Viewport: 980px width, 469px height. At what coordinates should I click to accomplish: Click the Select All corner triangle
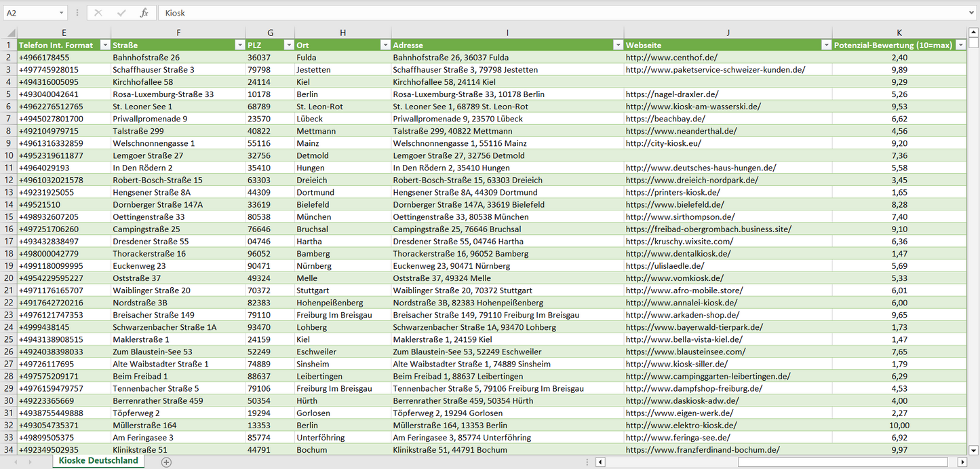[11, 33]
